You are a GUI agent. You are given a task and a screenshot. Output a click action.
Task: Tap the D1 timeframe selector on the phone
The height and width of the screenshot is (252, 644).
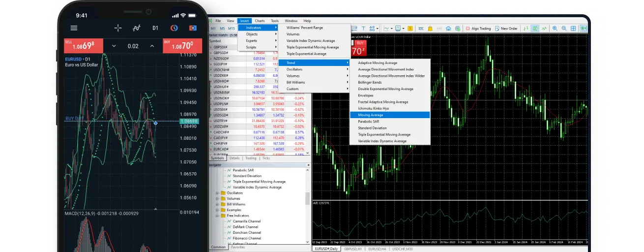coord(155,28)
